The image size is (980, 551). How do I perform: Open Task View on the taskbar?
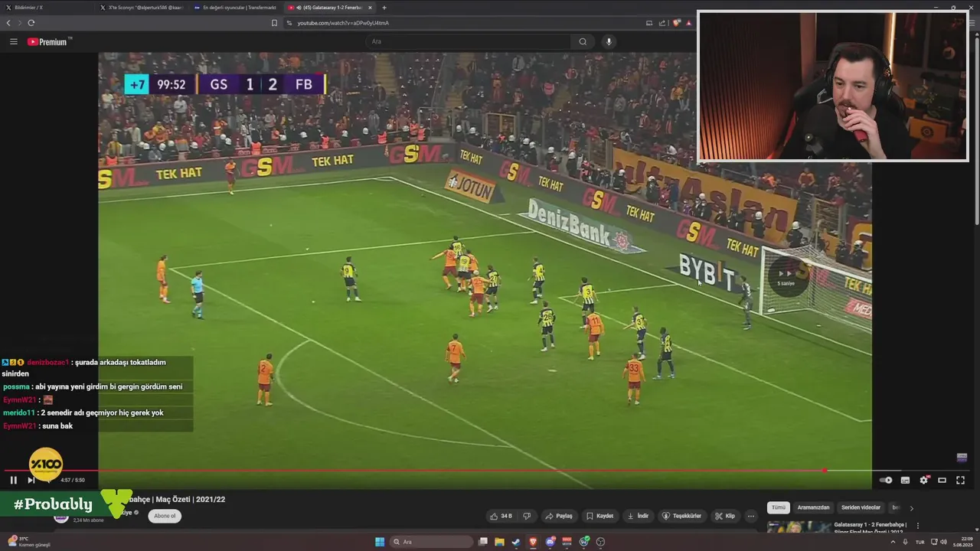click(483, 542)
